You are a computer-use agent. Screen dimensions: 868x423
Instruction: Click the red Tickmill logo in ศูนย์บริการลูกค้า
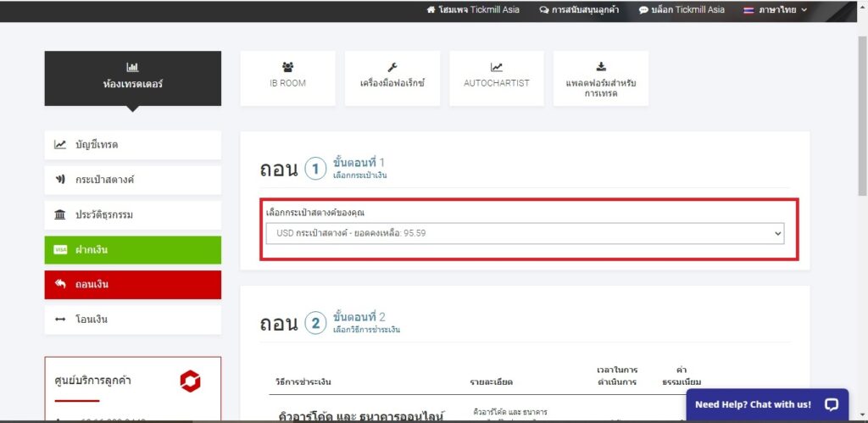click(x=190, y=381)
